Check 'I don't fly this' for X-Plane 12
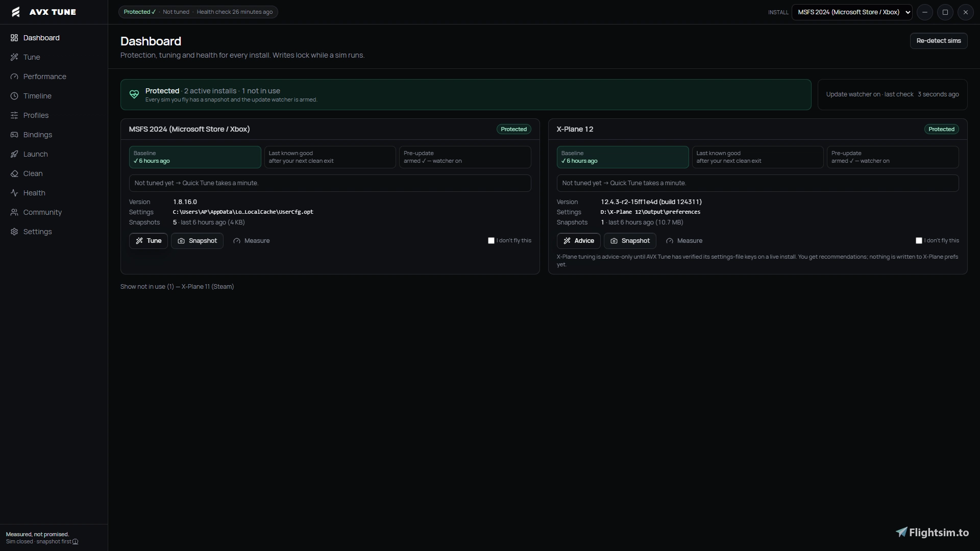Image resolution: width=980 pixels, height=551 pixels. click(x=919, y=241)
